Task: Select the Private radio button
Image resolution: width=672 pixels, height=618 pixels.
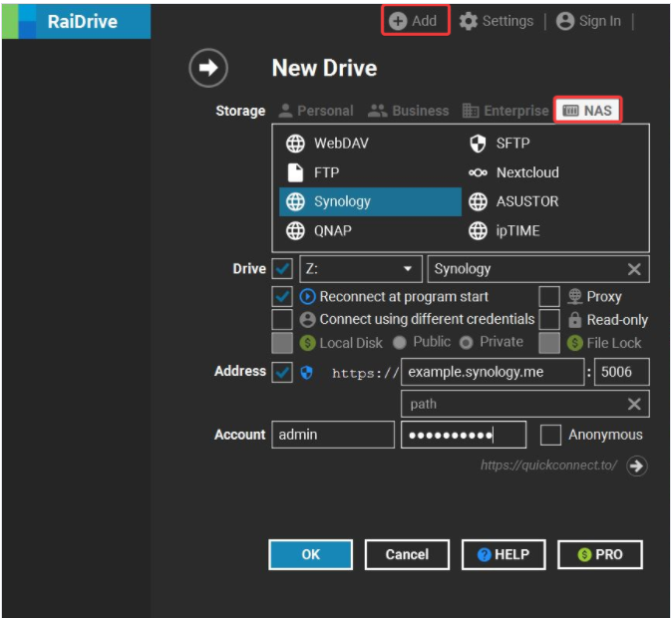Action: pyautogui.click(x=466, y=343)
